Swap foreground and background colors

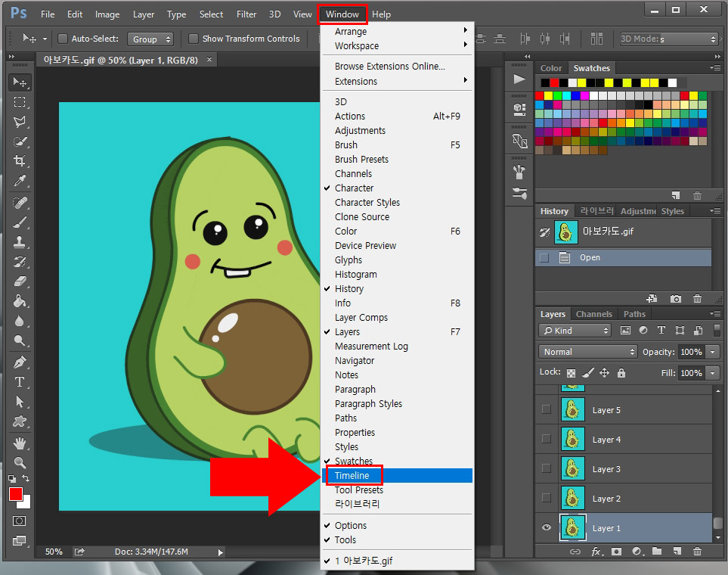point(26,478)
